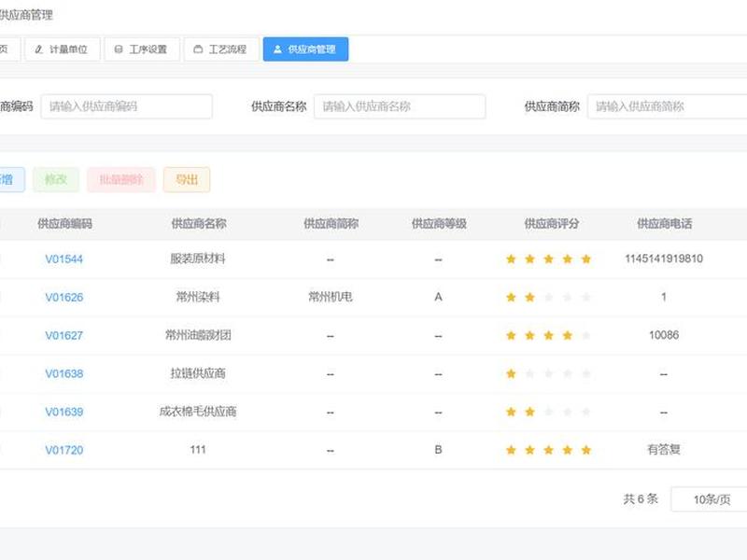Click the second star for V01626
The width and height of the screenshot is (747, 560).
point(529,297)
